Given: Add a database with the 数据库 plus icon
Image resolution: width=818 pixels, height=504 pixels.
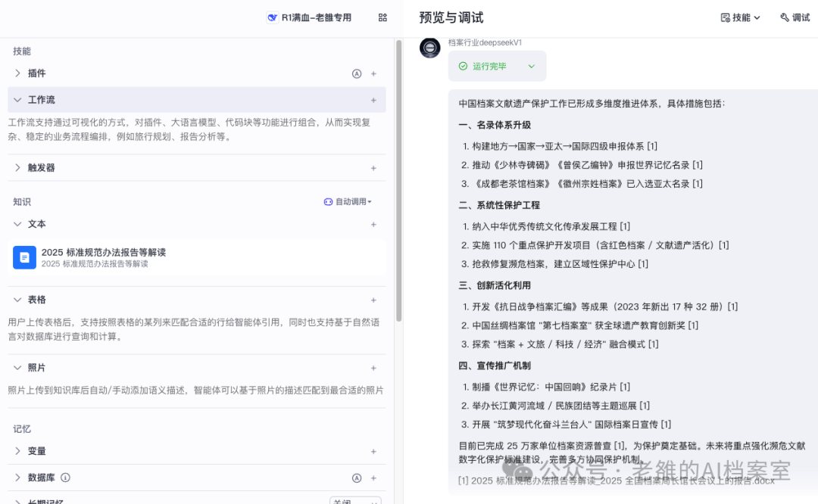Looking at the screenshot, I should 373,478.
